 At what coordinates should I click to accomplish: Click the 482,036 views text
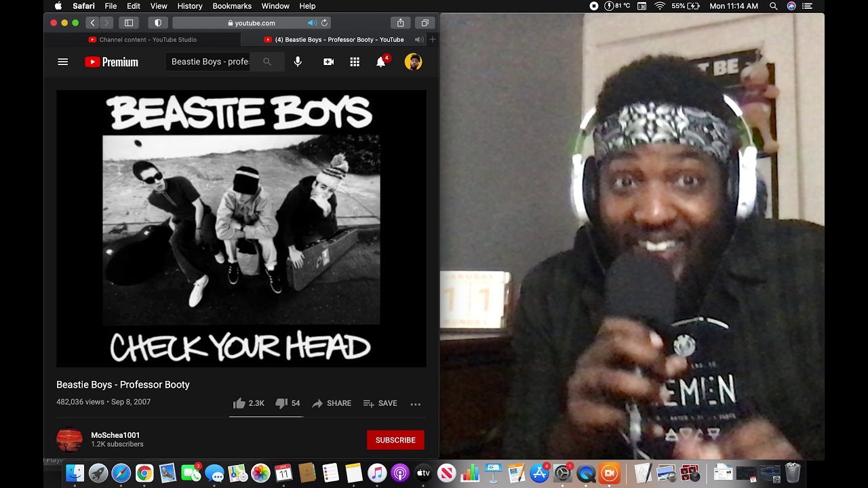click(80, 402)
